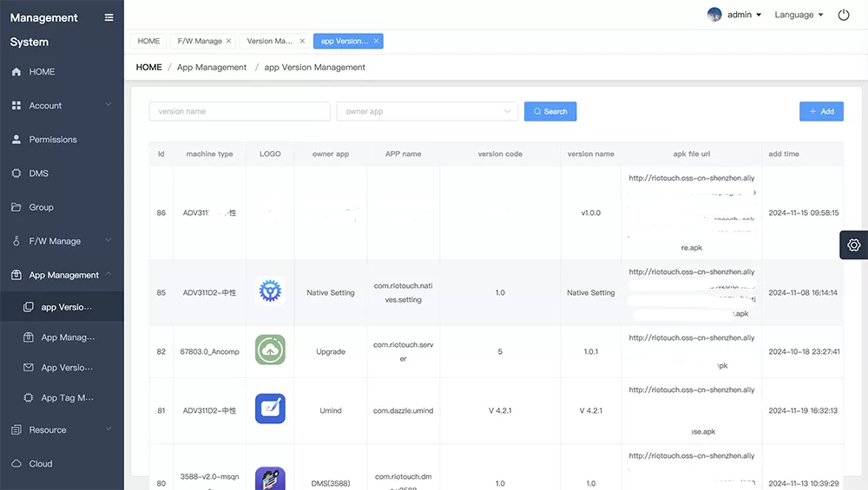The width and height of the screenshot is (868, 490).
Task: Click the App Management box icon
Action: pos(16,275)
